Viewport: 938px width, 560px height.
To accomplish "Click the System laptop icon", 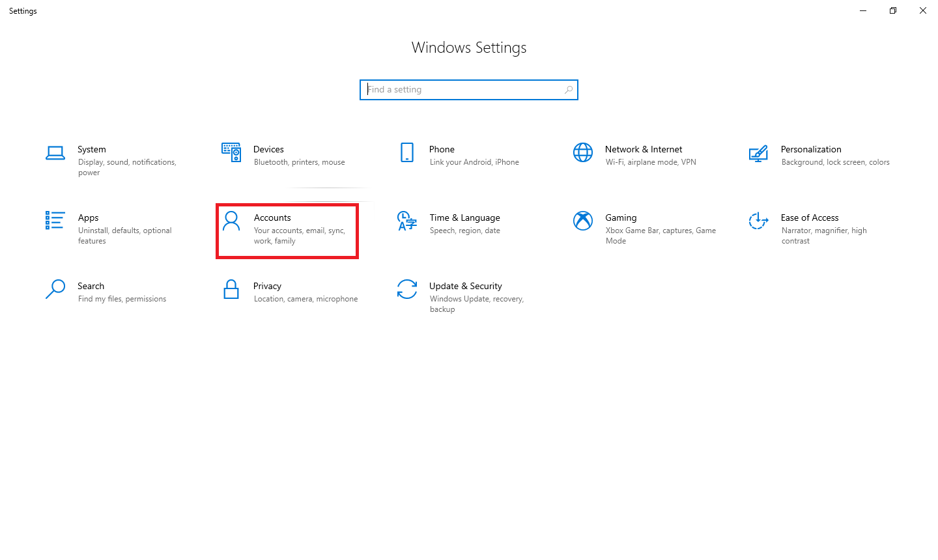I will pyautogui.click(x=55, y=153).
